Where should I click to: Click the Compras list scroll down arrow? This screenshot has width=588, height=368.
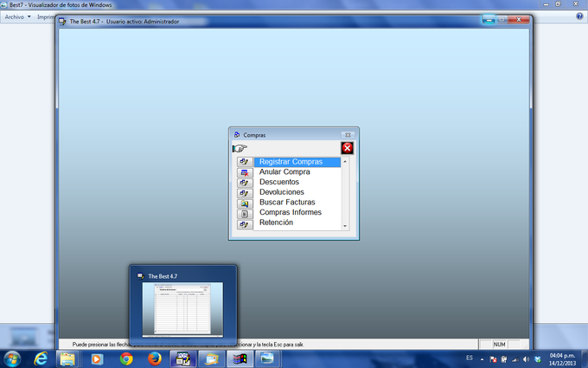(x=345, y=226)
